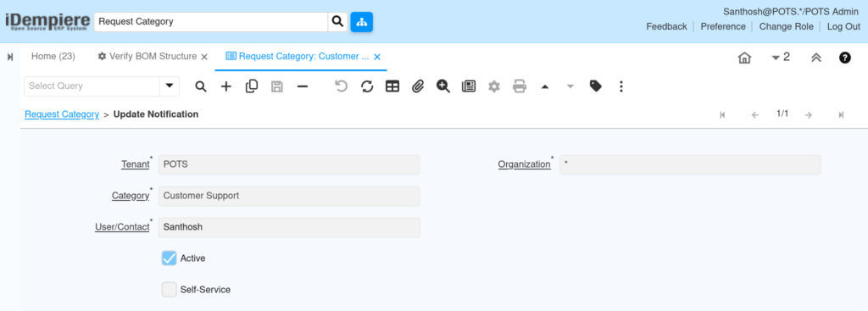Click the home icon on the right
The width and height of the screenshot is (868, 311).
tap(744, 58)
